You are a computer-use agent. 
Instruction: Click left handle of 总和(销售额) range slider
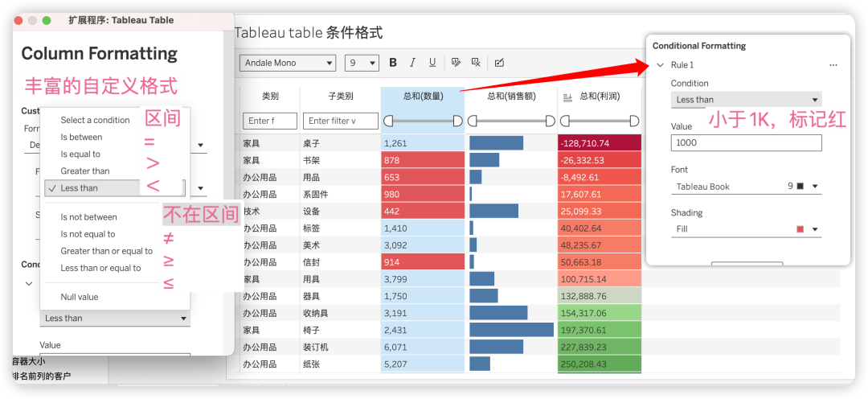tap(473, 121)
